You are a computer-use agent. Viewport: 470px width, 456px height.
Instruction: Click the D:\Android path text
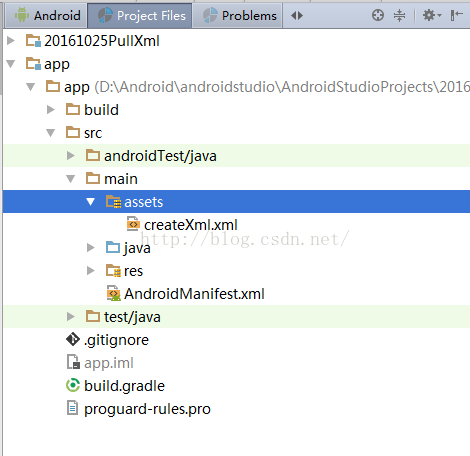(x=282, y=87)
